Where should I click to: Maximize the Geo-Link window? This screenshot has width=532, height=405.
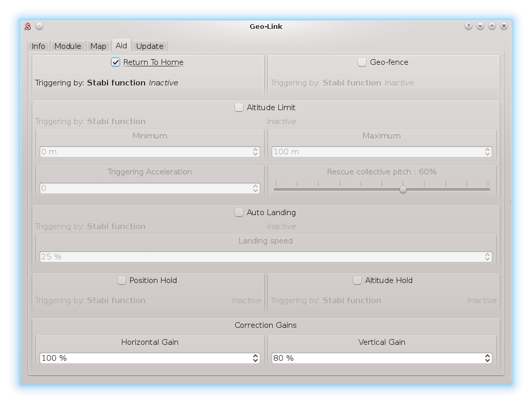click(492, 26)
